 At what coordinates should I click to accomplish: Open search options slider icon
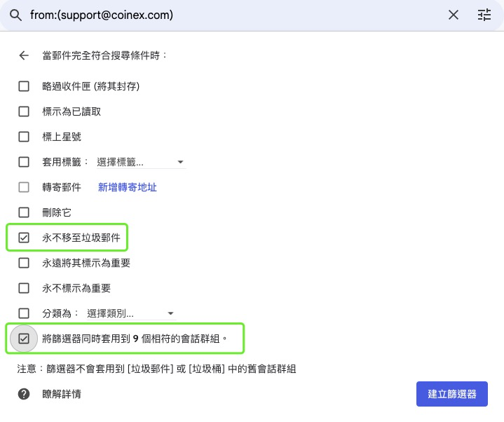click(484, 15)
